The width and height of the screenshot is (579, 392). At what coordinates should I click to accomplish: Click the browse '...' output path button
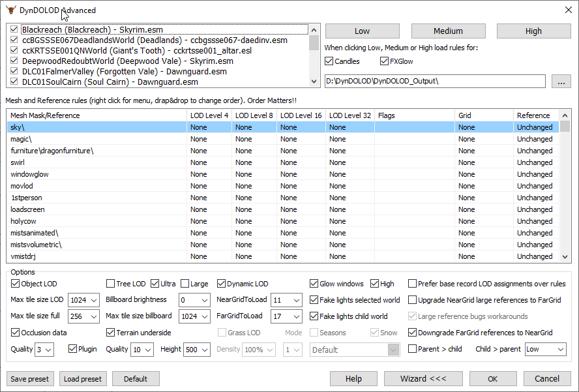tap(561, 82)
